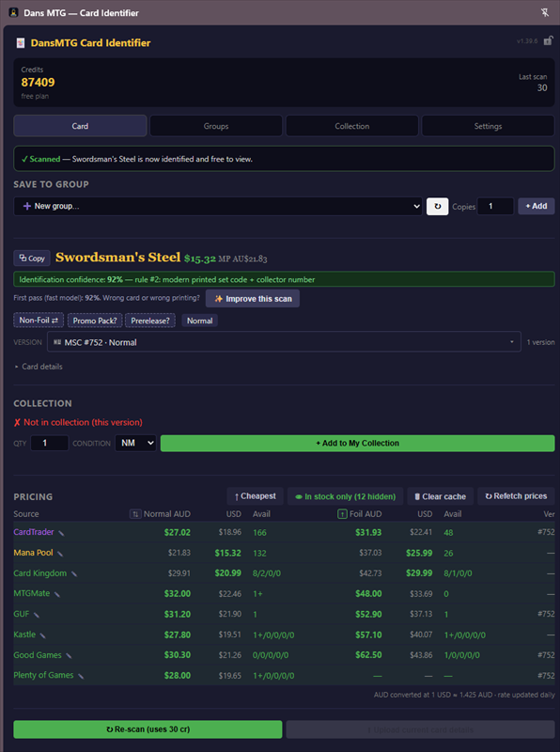Click the Improve this scan button
Image resolution: width=560 pixels, height=752 pixels.
(253, 299)
